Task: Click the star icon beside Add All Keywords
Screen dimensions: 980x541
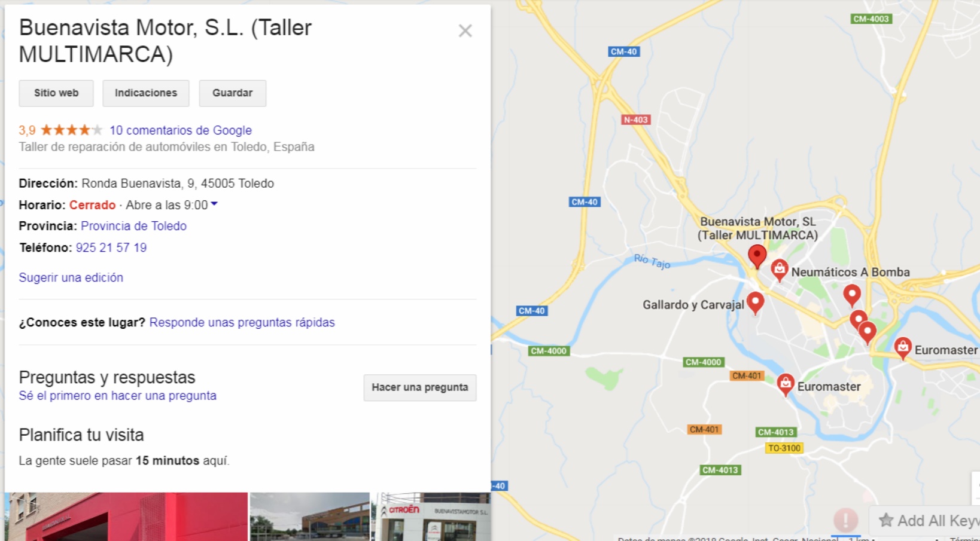Action: [x=886, y=520]
